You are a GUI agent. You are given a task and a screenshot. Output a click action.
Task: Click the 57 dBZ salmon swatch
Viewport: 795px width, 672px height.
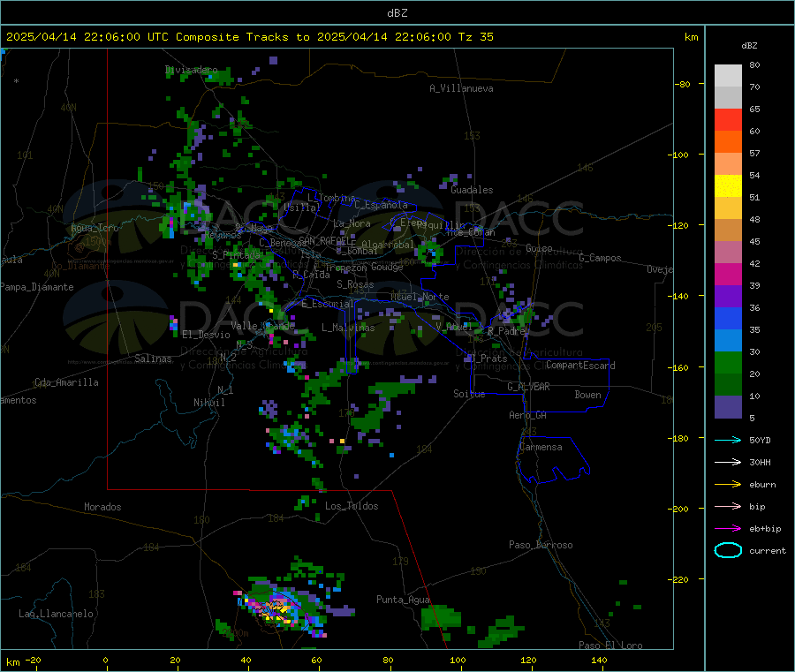click(728, 163)
